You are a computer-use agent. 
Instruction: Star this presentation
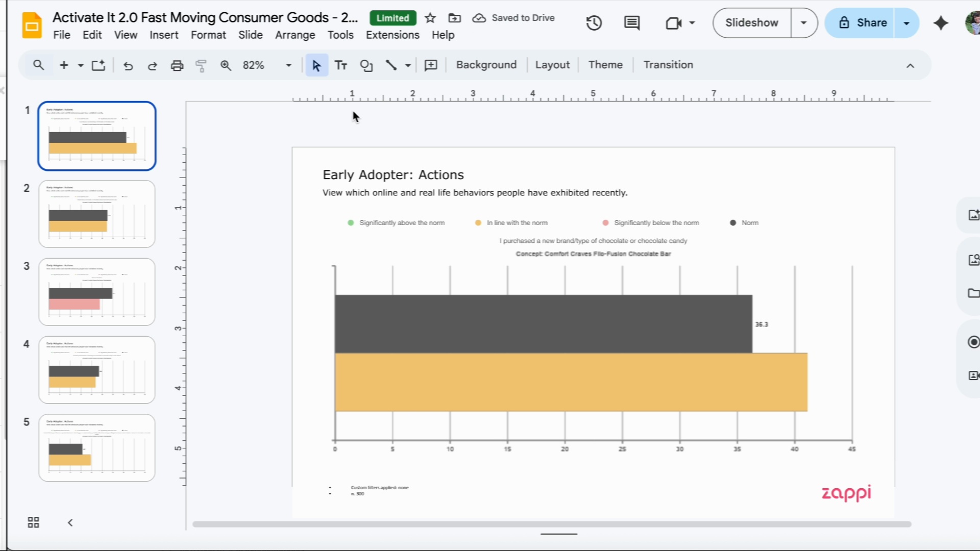[430, 17]
